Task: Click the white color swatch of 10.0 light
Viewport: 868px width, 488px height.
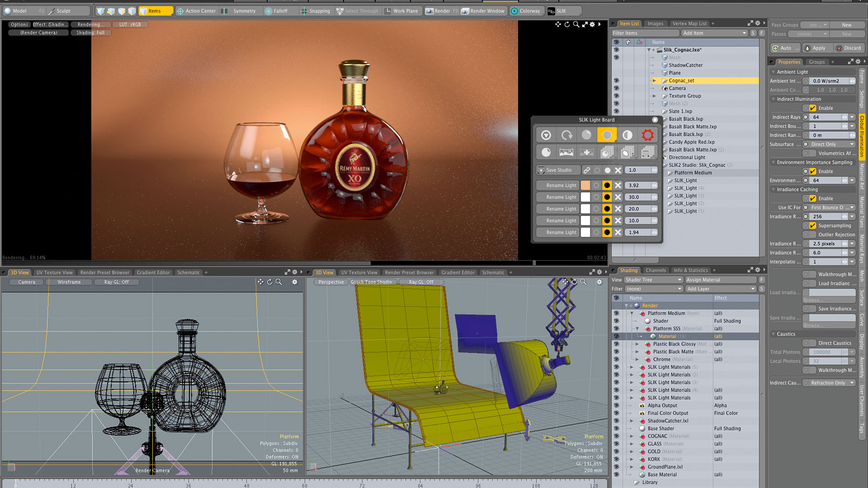Action: point(585,221)
